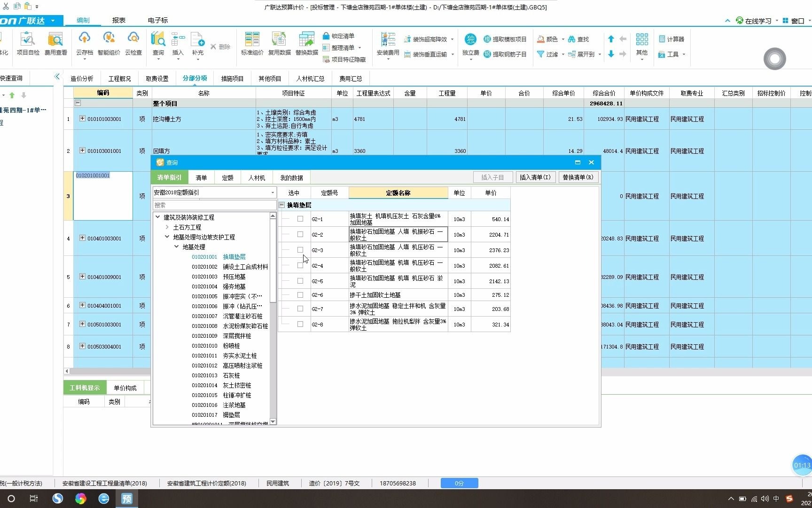Open 费用查看 fee viewer
812x508 pixels.
tap(55, 44)
